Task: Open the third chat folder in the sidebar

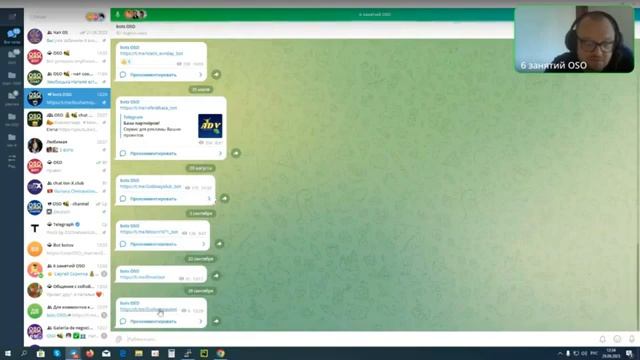Action: (12, 77)
